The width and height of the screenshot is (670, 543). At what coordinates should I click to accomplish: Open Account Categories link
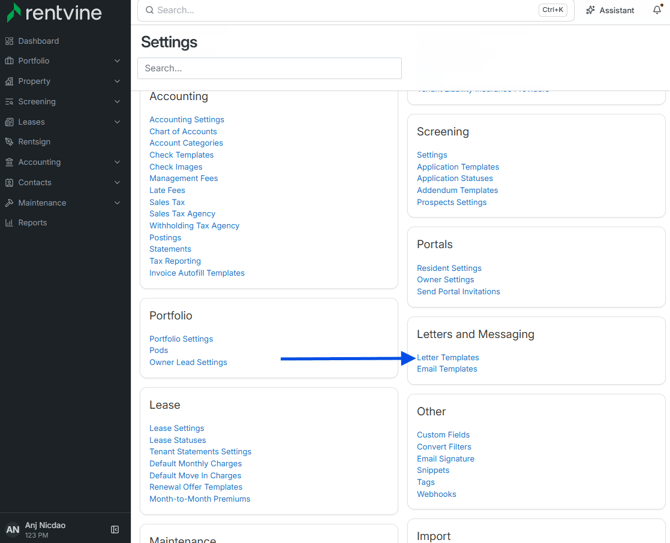tap(186, 143)
